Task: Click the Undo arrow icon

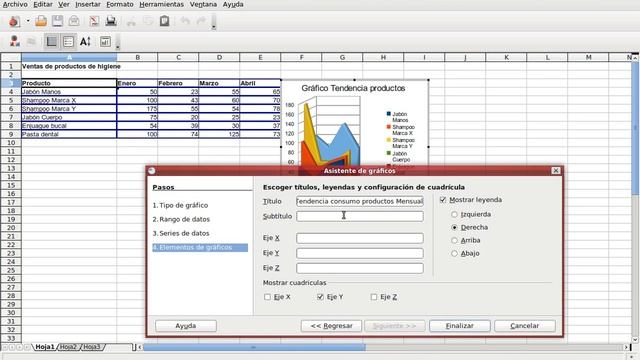Action: 185,21
